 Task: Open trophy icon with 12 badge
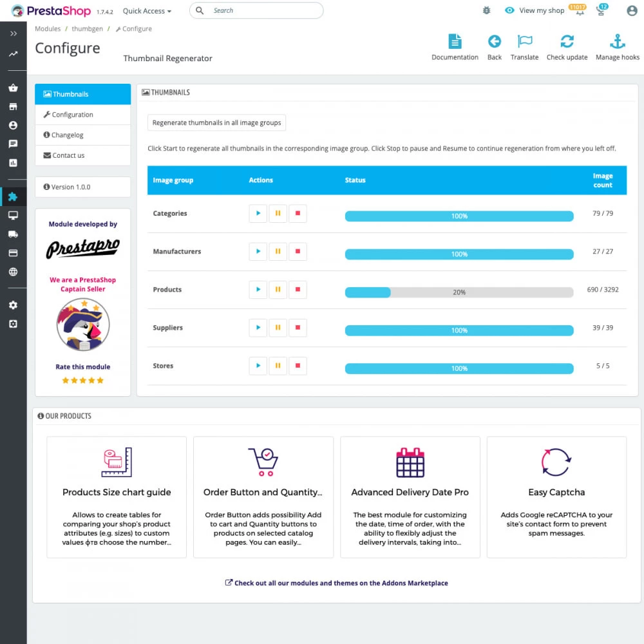click(x=601, y=10)
